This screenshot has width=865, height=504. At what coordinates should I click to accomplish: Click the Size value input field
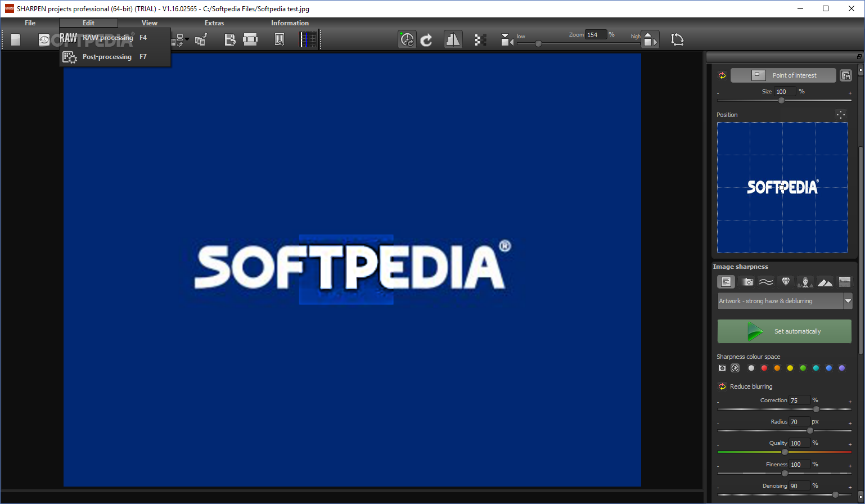click(785, 92)
